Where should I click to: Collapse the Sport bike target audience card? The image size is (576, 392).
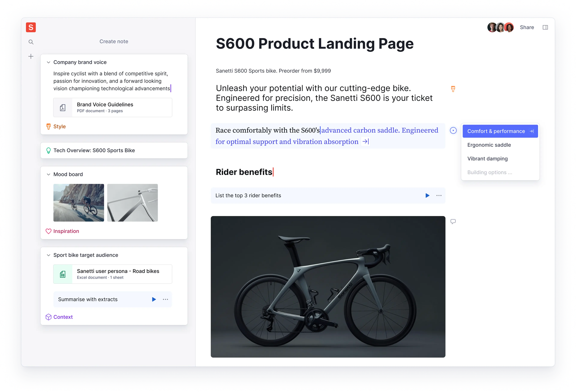[x=49, y=255]
